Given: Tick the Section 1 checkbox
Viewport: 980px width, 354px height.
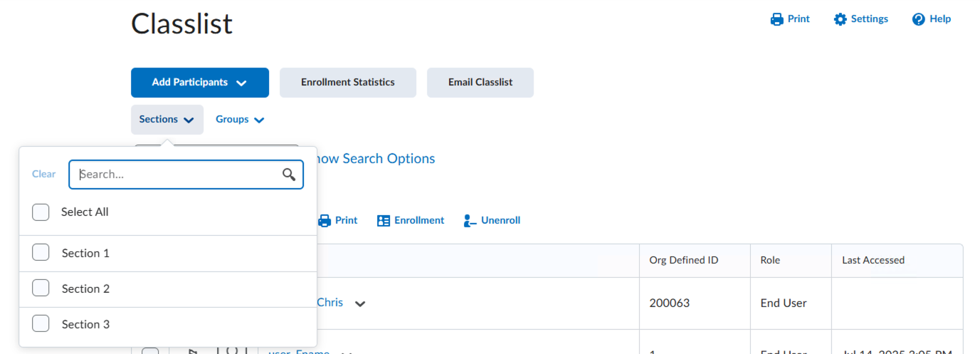Looking at the screenshot, I should (41, 253).
